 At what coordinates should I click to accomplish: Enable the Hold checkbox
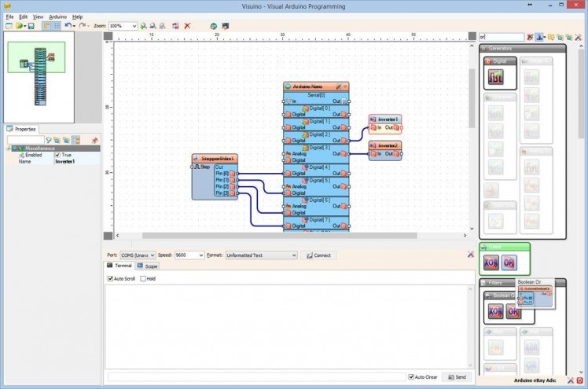(x=142, y=278)
